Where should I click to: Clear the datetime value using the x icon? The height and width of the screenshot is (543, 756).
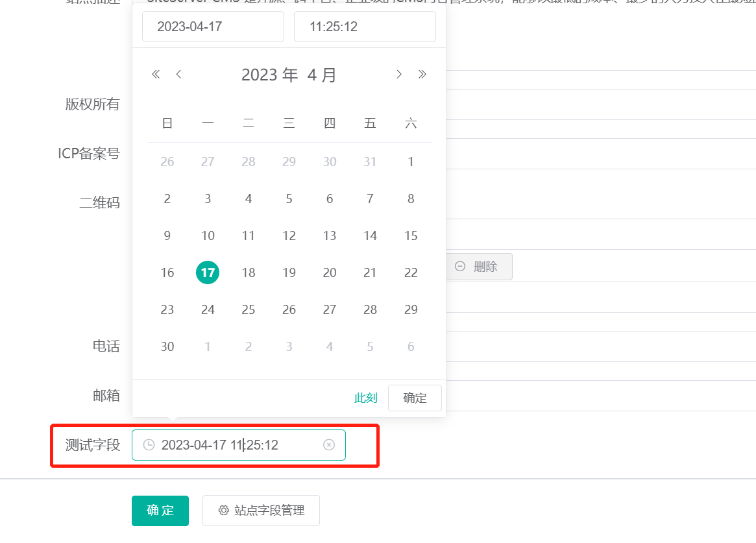(x=328, y=445)
